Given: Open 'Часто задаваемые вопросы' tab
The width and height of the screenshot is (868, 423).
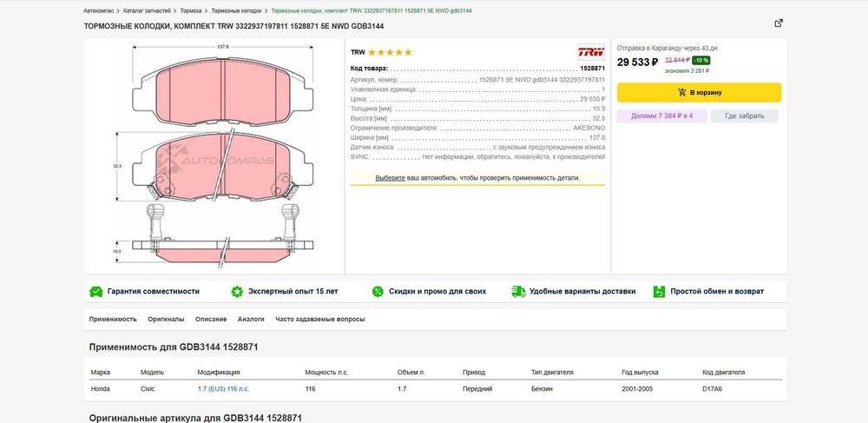Looking at the screenshot, I should point(320,319).
